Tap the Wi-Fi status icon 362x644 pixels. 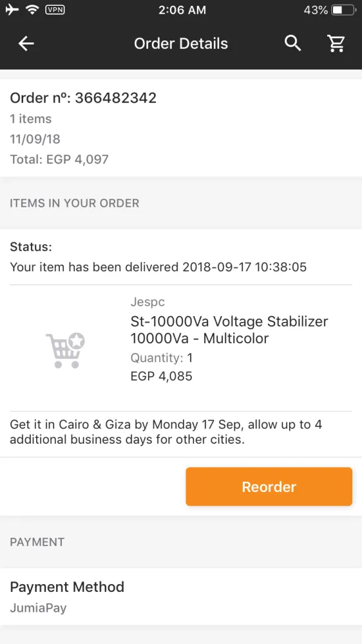coord(32,10)
